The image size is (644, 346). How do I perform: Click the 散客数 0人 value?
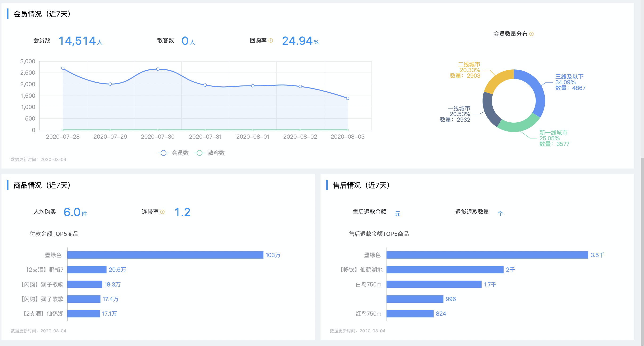(x=188, y=41)
